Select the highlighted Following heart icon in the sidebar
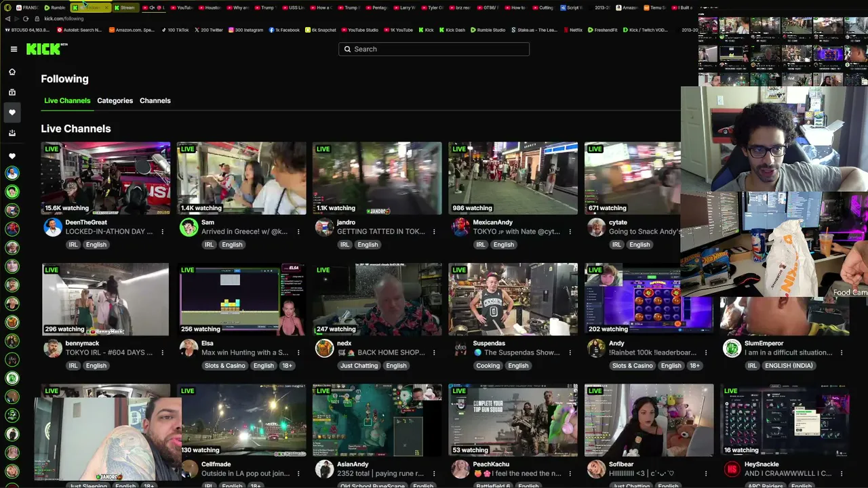Screen dimensions: 868x488 12,113
